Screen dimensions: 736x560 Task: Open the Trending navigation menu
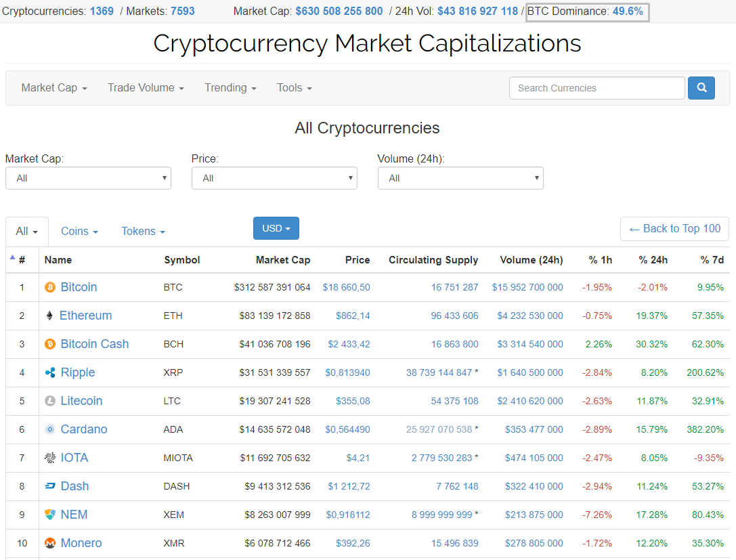(x=230, y=88)
